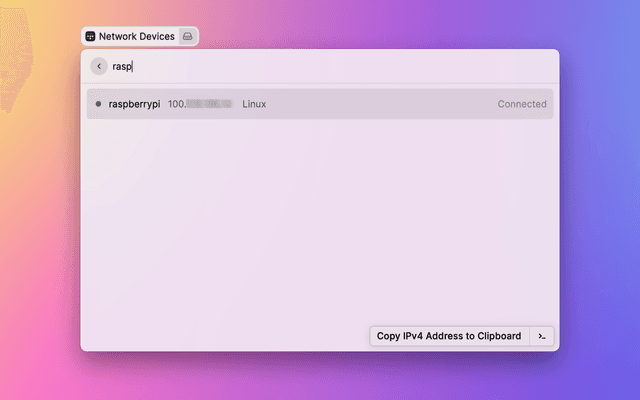The width and height of the screenshot is (640, 400).
Task: Select the raspberrypi device name
Action: (134, 104)
